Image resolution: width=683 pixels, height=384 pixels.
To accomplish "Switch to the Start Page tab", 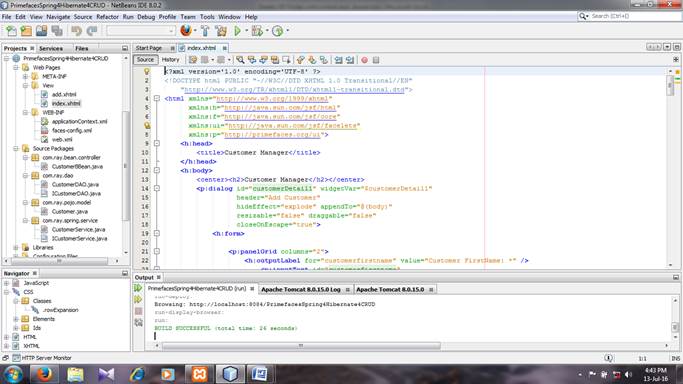I will [149, 48].
